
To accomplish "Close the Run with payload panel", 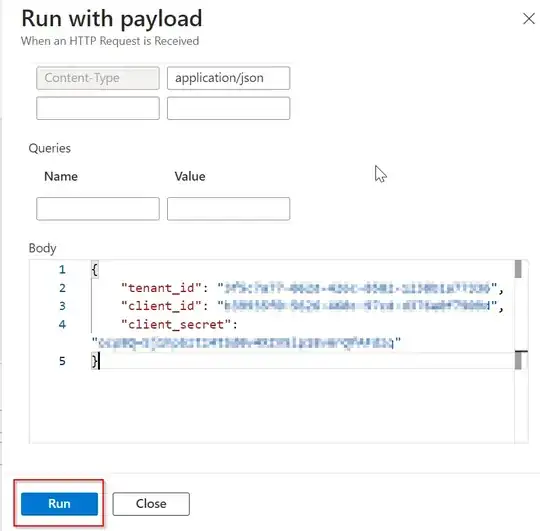I will [x=529, y=19].
